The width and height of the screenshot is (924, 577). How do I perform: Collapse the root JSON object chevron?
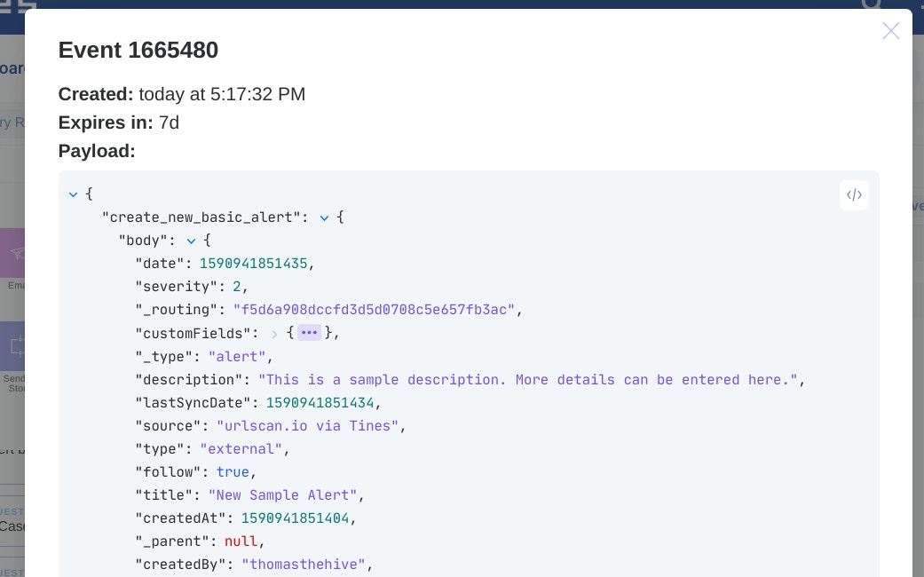point(73,194)
